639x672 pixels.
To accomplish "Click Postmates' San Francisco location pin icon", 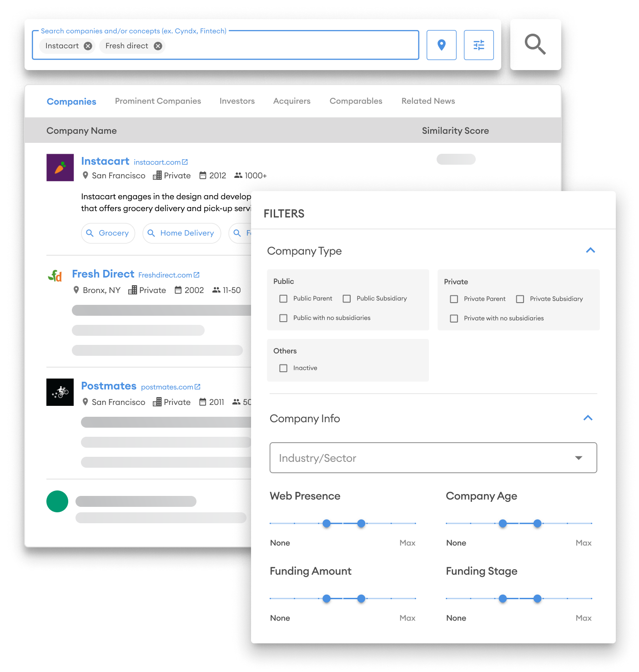I will [85, 402].
